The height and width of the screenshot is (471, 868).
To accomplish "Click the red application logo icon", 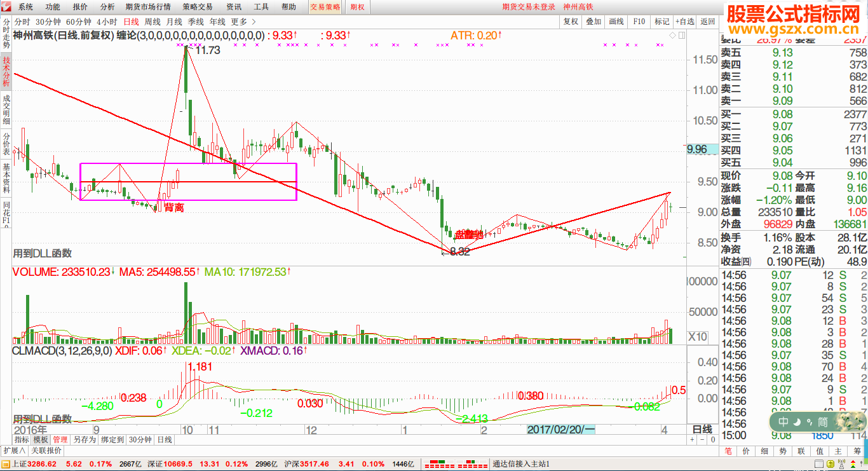I will pos(6,7).
